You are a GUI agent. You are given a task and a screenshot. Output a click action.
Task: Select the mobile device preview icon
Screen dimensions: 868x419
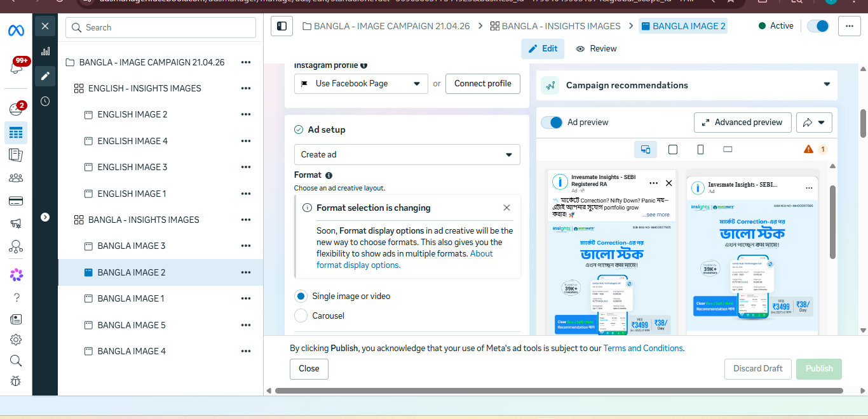(700, 150)
